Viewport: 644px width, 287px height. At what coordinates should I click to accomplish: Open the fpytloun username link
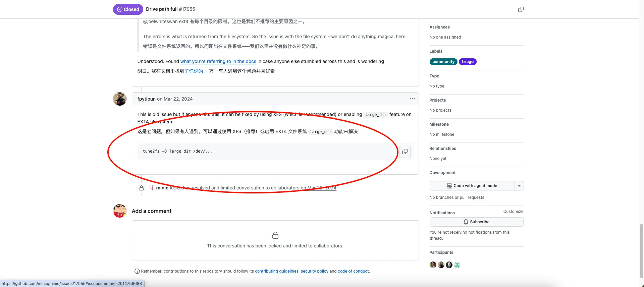(147, 99)
